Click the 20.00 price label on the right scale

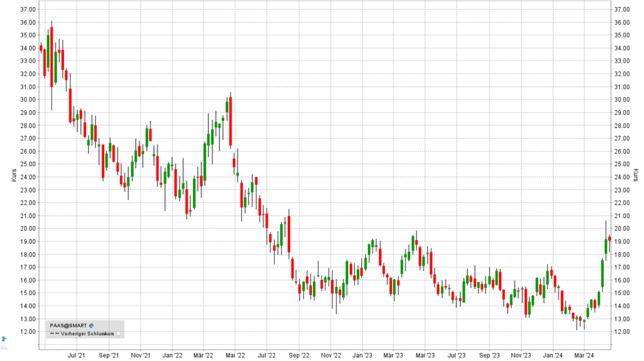tap(621, 228)
